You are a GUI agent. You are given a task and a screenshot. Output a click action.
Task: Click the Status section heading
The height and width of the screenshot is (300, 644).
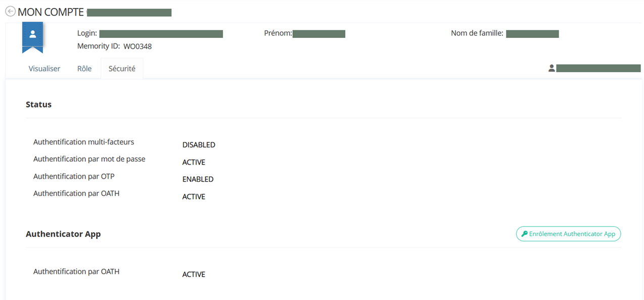coord(39,105)
